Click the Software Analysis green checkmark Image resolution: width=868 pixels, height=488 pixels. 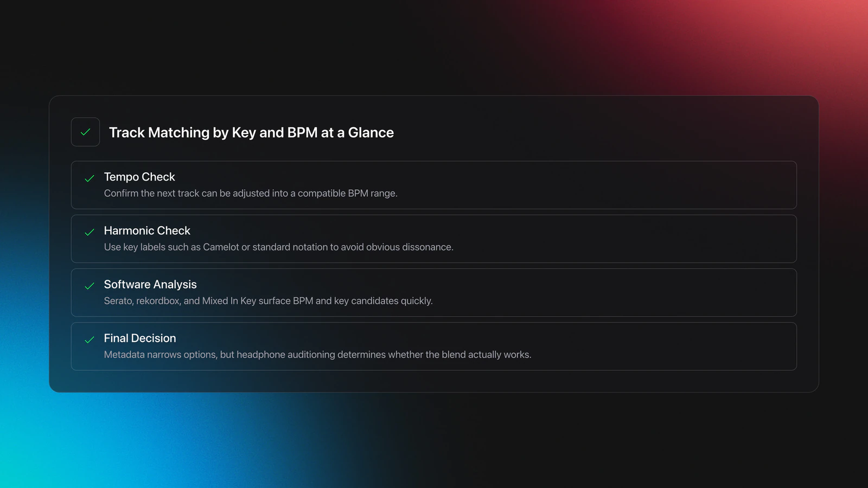[x=90, y=286]
